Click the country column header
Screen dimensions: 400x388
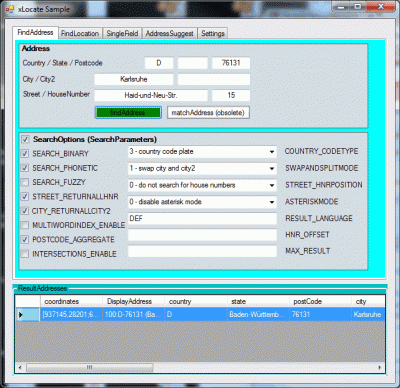[196, 301]
